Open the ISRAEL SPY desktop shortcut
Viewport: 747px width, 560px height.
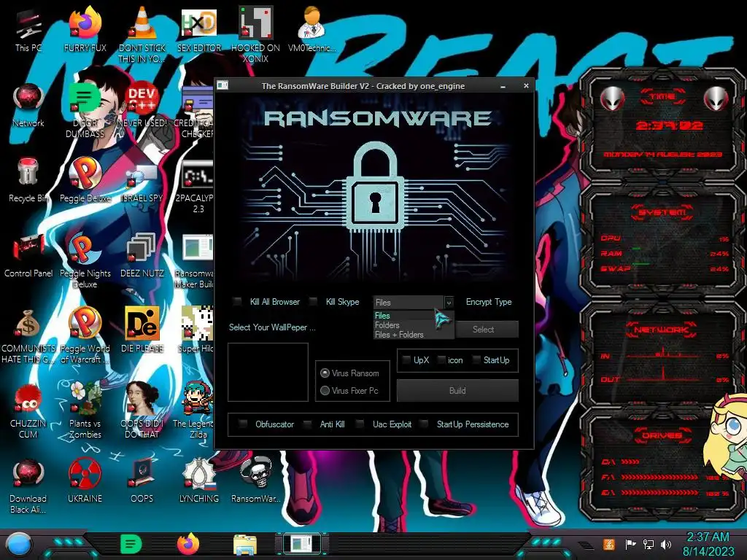click(x=142, y=180)
